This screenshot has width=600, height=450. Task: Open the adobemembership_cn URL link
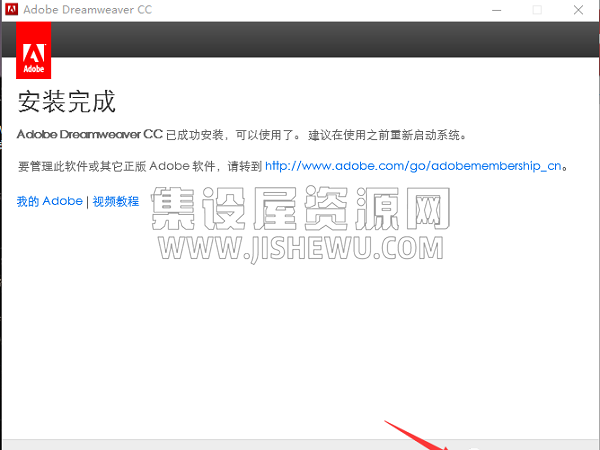coord(413,166)
